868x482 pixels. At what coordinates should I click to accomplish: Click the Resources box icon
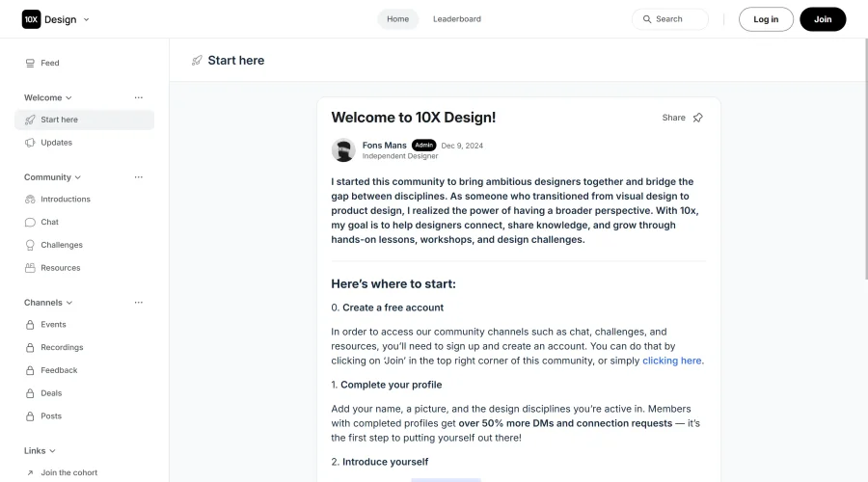pos(30,268)
